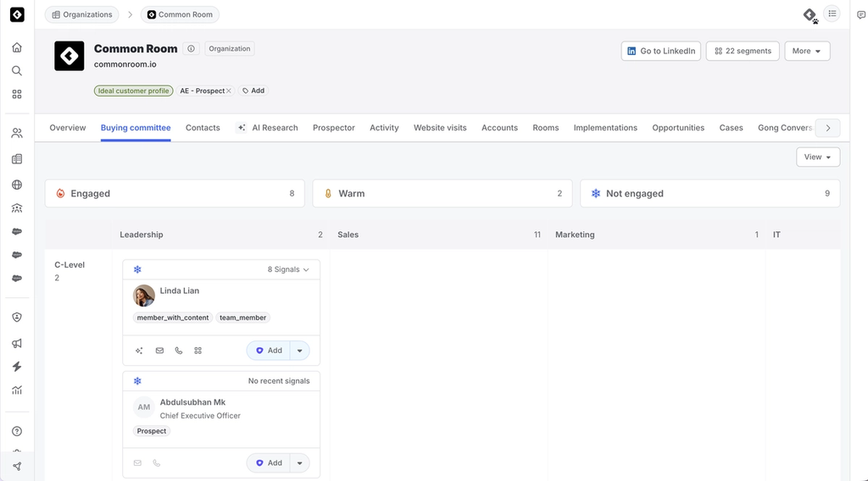Show more tabs with right arrow
This screenshot has width=868, height=481.
pos(828,128)
